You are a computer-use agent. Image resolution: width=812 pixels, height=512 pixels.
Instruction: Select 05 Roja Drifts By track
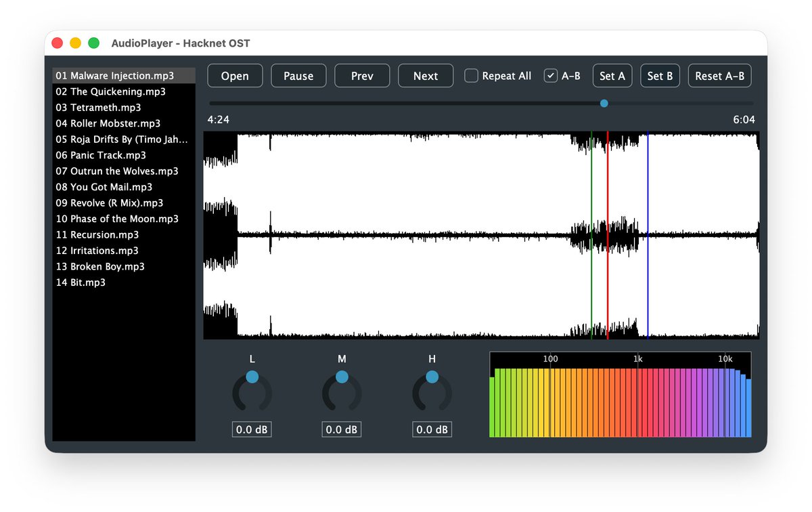tap(124, 140)
